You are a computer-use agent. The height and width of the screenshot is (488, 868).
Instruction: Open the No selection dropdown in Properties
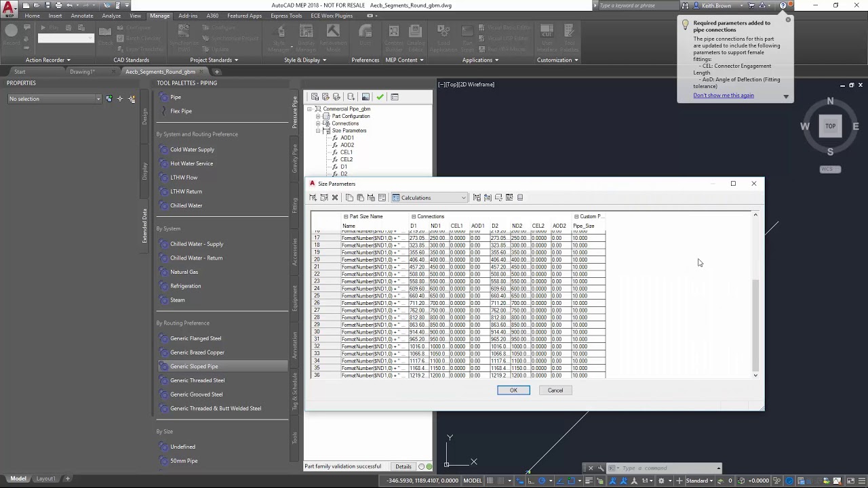point(54,99)
